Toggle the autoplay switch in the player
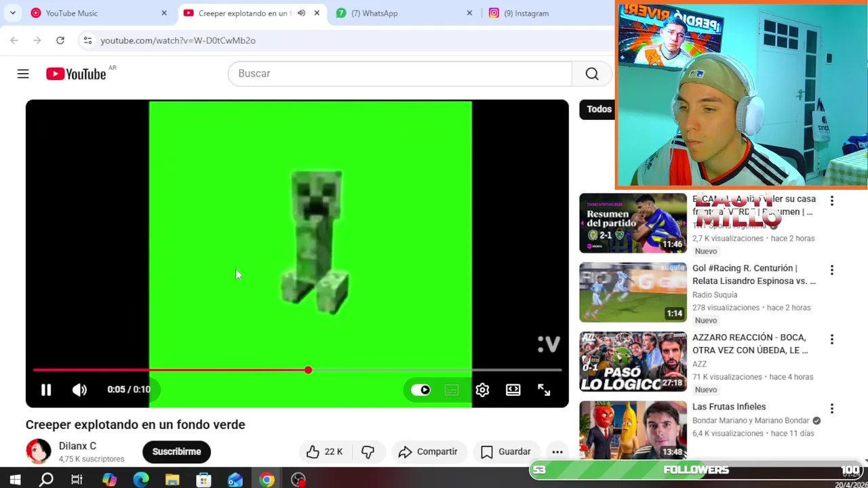 click(x=420, y=390)
